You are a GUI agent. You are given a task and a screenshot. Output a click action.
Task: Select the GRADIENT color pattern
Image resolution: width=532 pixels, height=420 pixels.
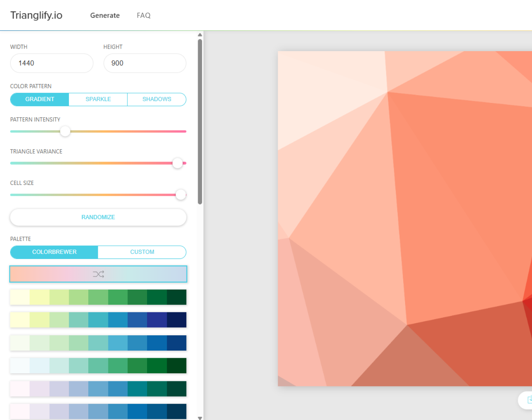click(40, 99)
